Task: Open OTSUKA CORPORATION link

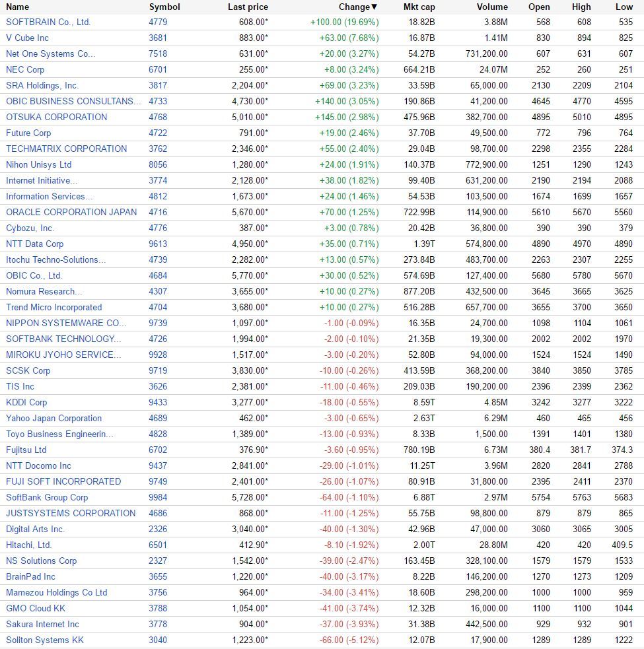Action: (56, 117)
